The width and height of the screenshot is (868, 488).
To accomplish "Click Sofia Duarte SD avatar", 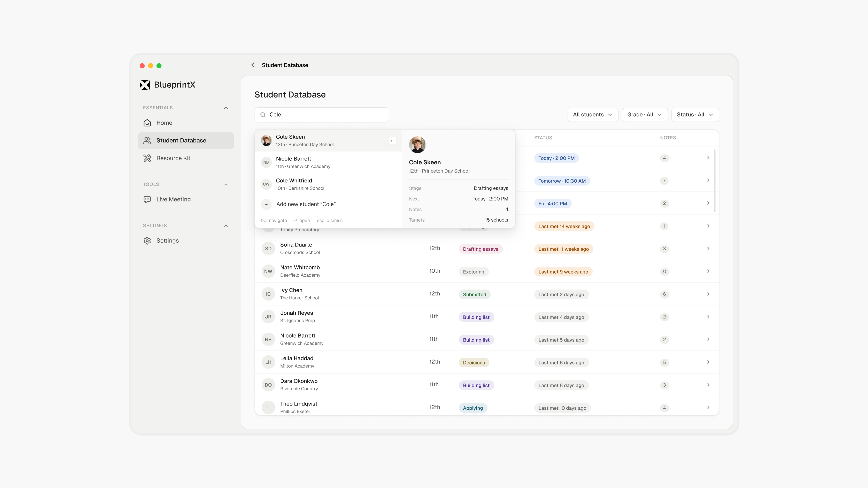I will click(x=268, y=249).
